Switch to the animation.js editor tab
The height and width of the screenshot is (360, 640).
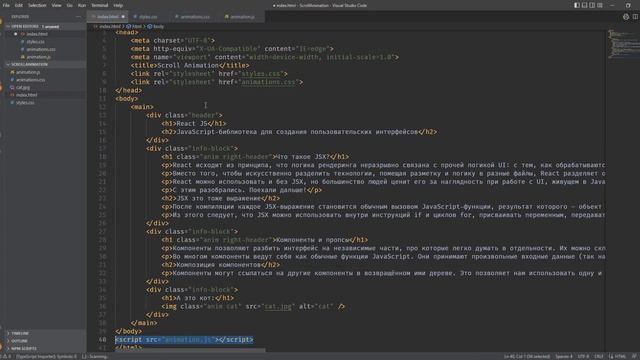(242, 17)
